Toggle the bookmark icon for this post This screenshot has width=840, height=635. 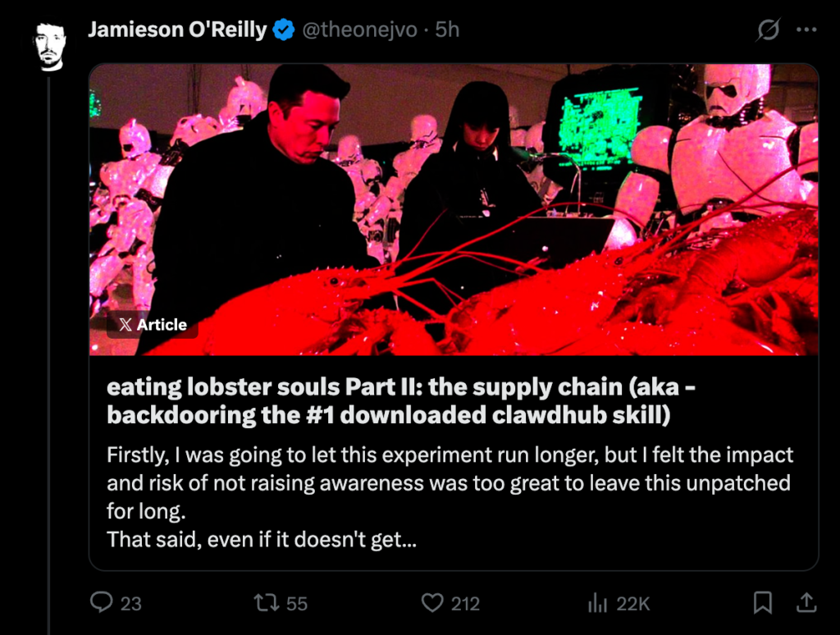[x=762, y=603]
